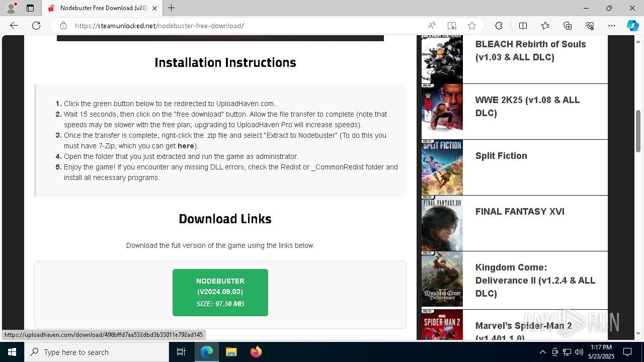Screen dimensions: 644x362
Task: Open the clock and calendar
Action: click(601, 352)
